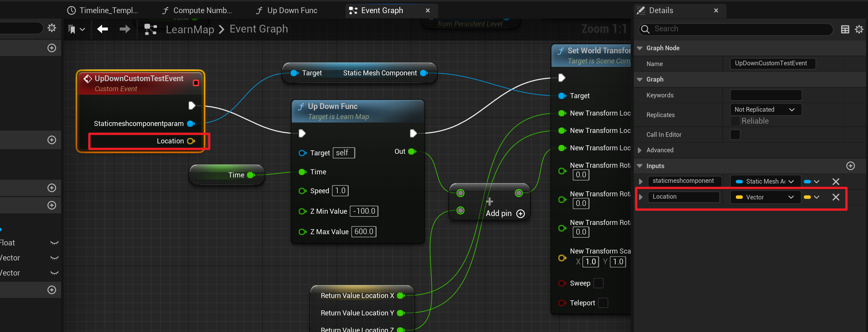Expand the staticmeshcomponent input row
Screen dimensions: 868x332
(x=641, y=182)
